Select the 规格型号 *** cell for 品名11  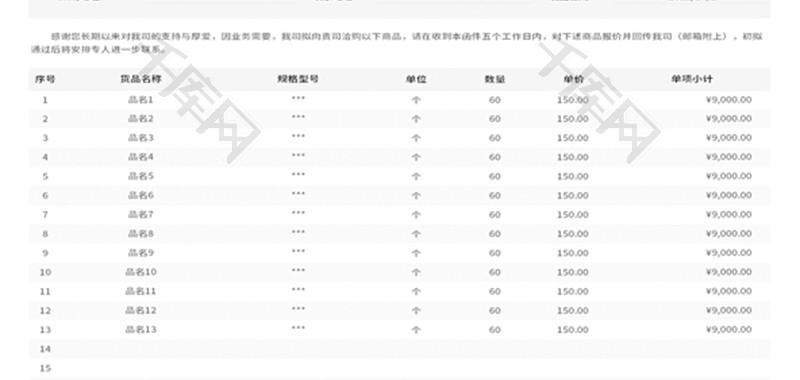[298, 289]
